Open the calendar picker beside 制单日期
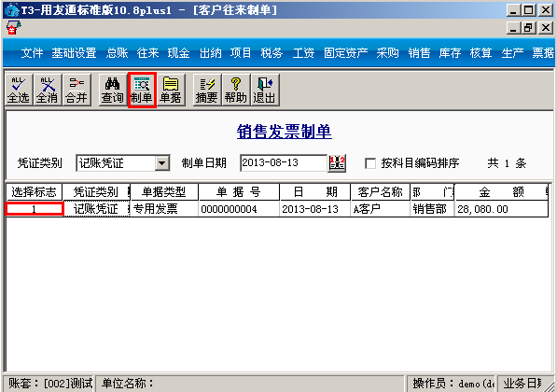Image resolution: width=557 pixels, height=392 pixels. coord(337,163)
